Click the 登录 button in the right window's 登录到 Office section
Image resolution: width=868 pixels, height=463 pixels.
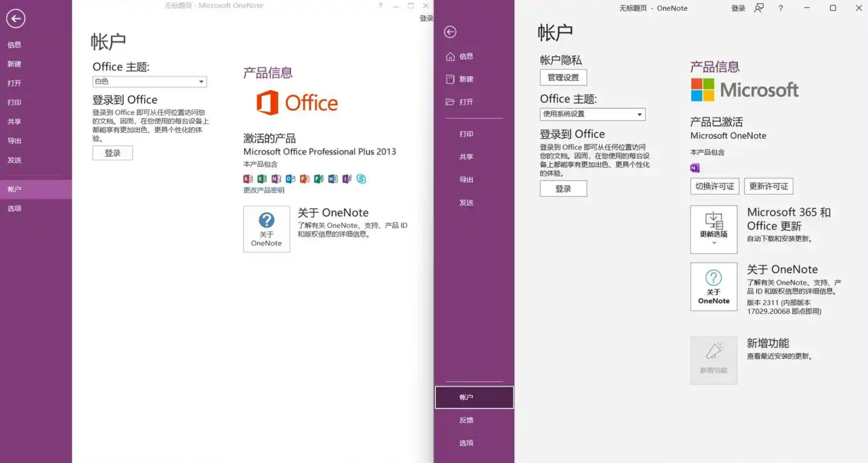[x=563, y=188]
